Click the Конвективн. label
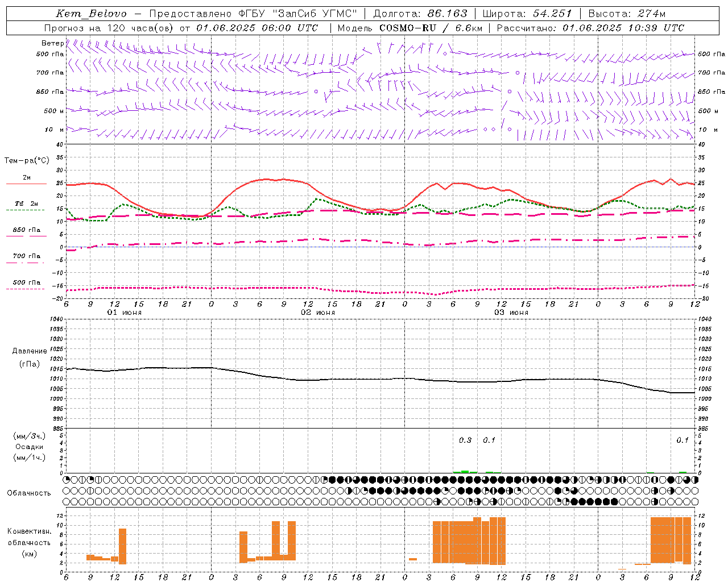The height and width of the screenshot is (582, 728). click(x=29, y=531)
